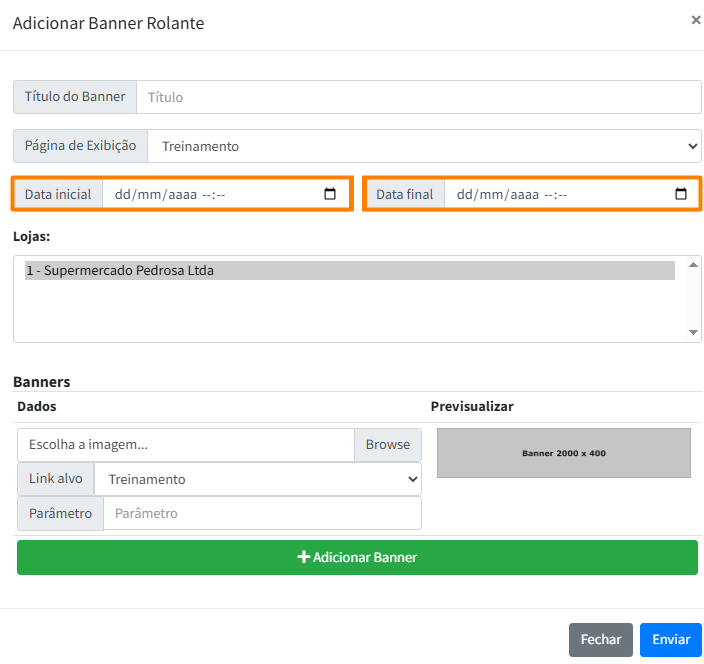Click the green Adicionar Banner button
The height and width of the screenshot is (664, 704).
click(357, 557)
